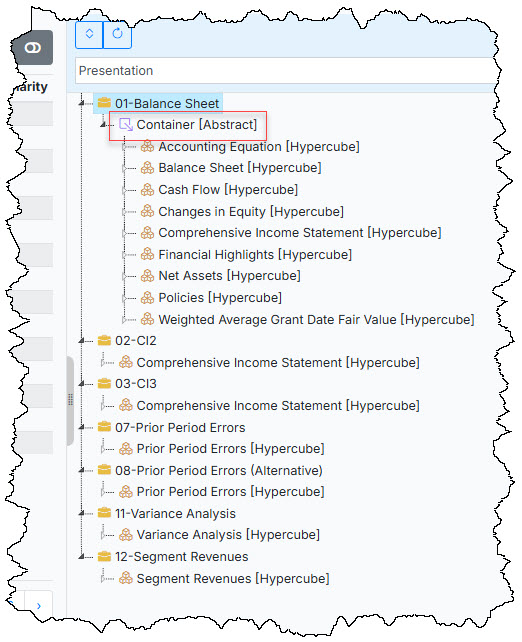Click the next page chevron at the bottom left
The height and width of the screenshot is (642, 522).
pyautogui.click(x=38, y=606)
